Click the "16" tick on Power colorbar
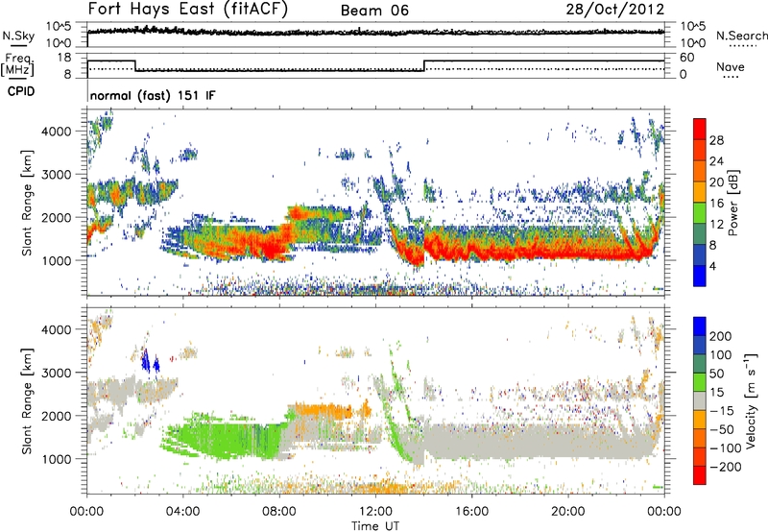Viewport: 768px width, 532px height. coord(716,204)
